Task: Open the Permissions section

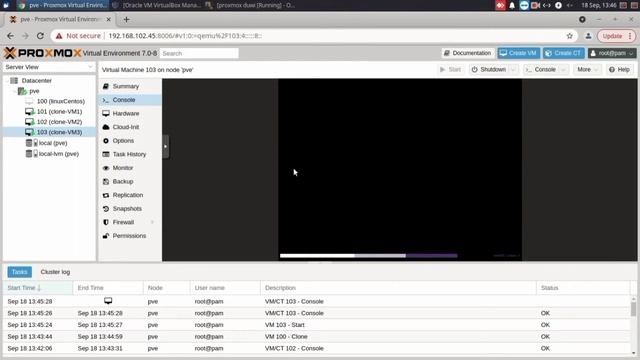Action: [130, 236]
